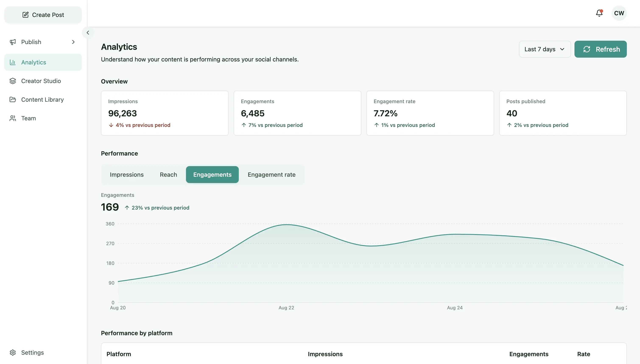This screenshot has width=640, height=364.
Task: Switch to the Impressions performance tab
Action: (127, 175)
